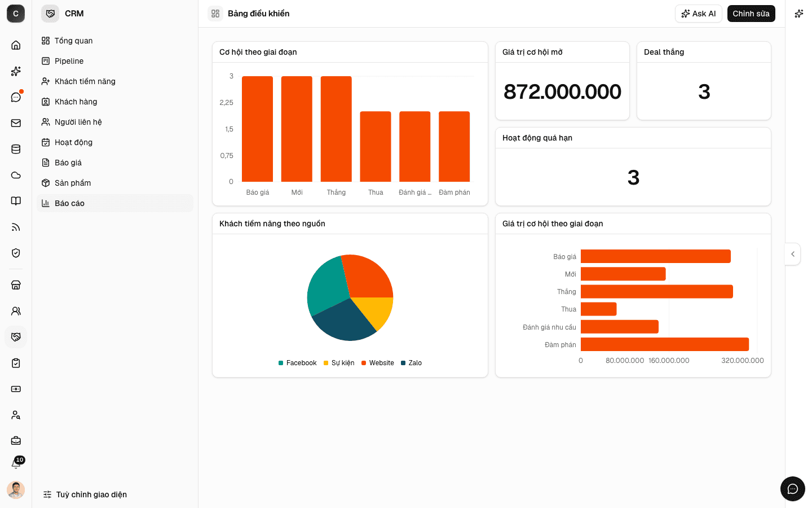Expand the right side panel chevron

[x=793, y=254]
